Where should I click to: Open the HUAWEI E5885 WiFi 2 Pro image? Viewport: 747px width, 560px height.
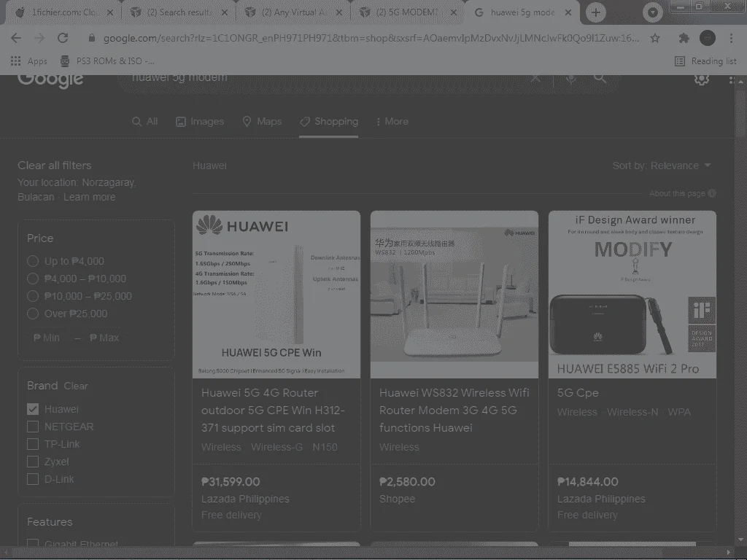(632, 295)
